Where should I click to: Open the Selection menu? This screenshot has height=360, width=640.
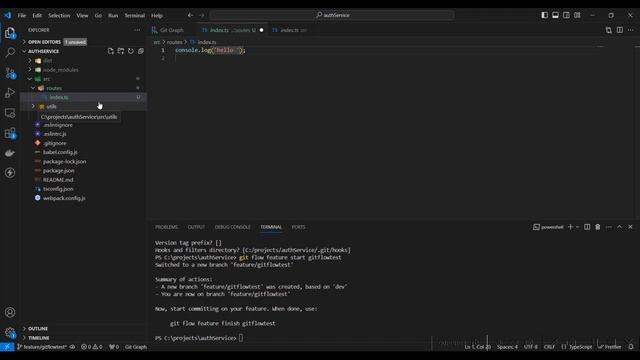coord(59,16)
